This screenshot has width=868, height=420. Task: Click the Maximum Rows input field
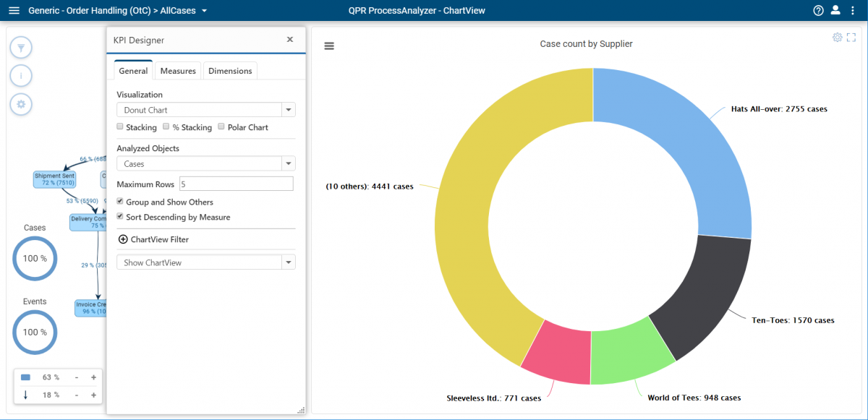237,184
